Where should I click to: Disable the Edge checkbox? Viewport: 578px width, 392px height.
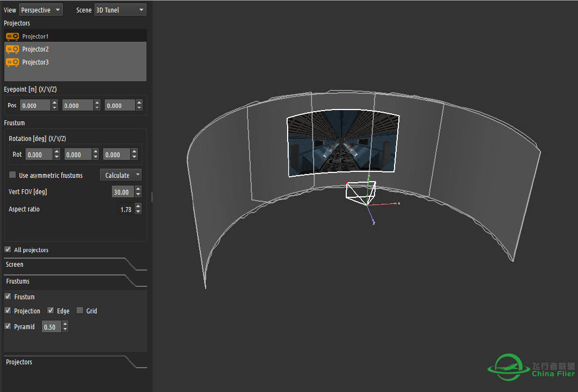(50, 310)
